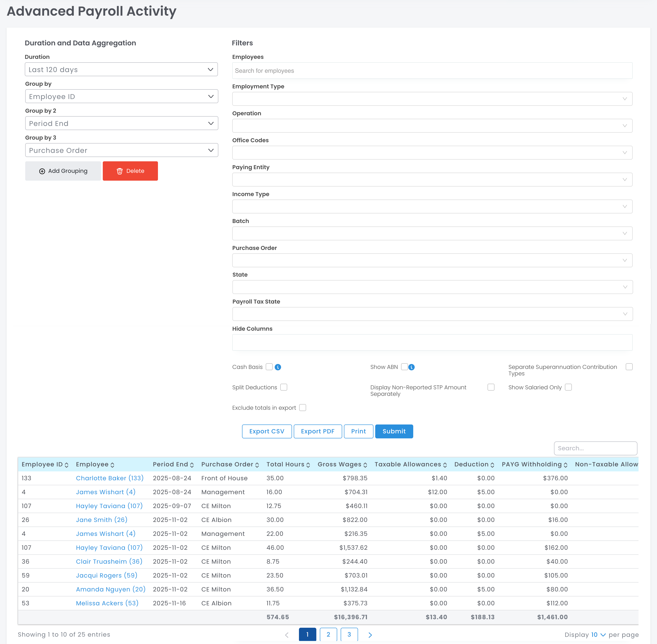Sort by Employee ID column arrows
The width and height of the screenshot is (657, 644).
pyautogui.click(x=66, y=465)
